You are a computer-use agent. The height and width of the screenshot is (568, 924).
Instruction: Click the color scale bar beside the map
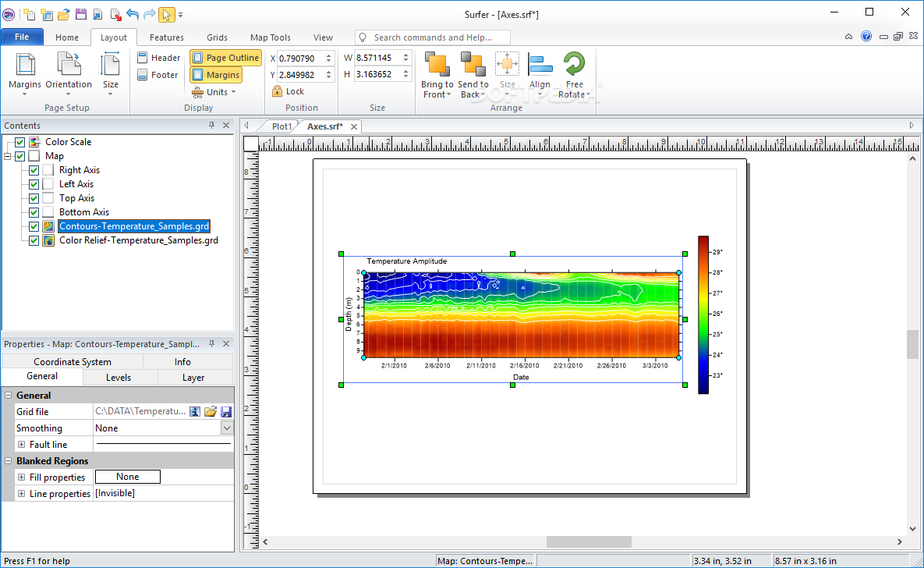point(703,314)
